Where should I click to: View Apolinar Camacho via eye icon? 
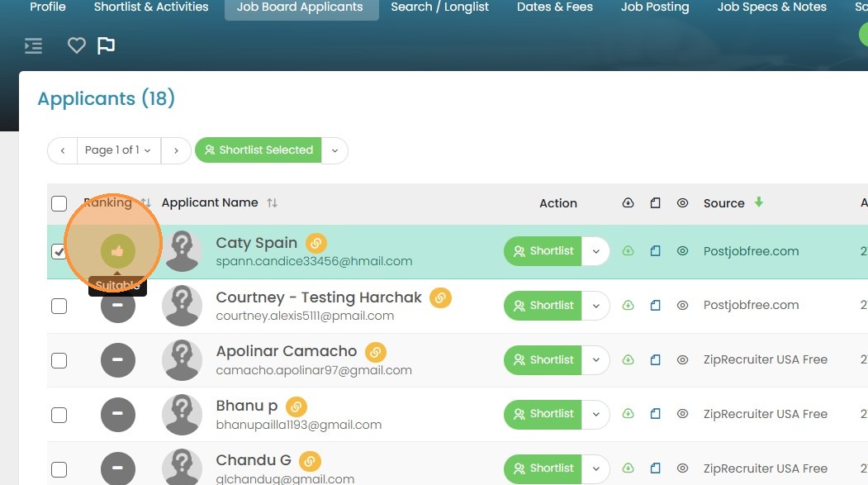coord(682,359)
